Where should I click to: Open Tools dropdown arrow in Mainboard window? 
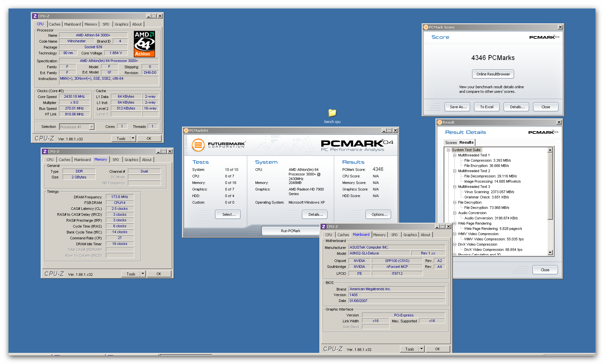click(x=421, y=349)
